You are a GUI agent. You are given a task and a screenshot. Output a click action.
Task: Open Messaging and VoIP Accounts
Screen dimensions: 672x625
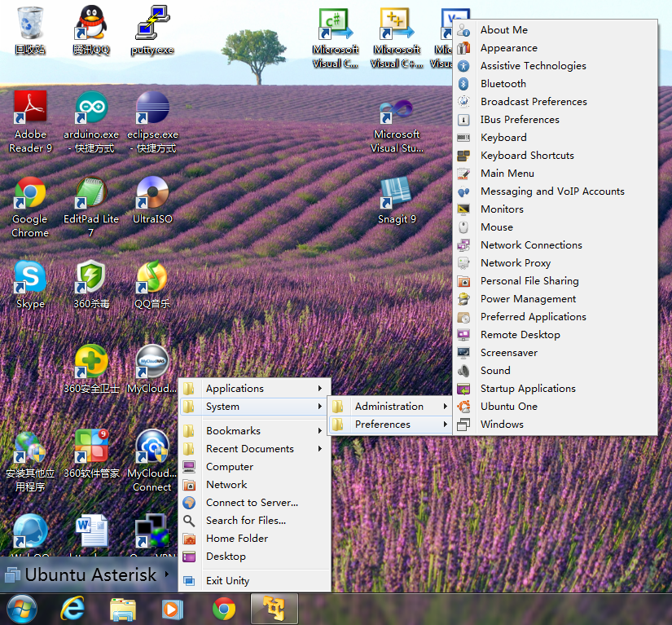pos(555,191)
